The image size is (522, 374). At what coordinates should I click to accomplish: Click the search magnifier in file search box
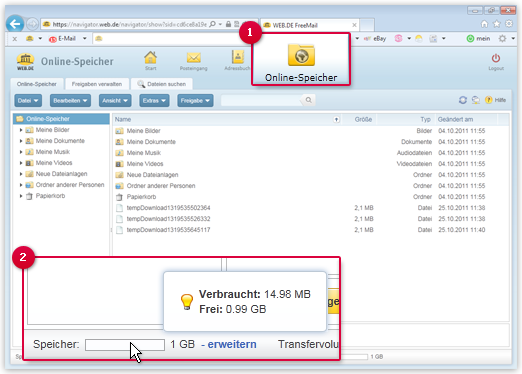tap(309, 100)
